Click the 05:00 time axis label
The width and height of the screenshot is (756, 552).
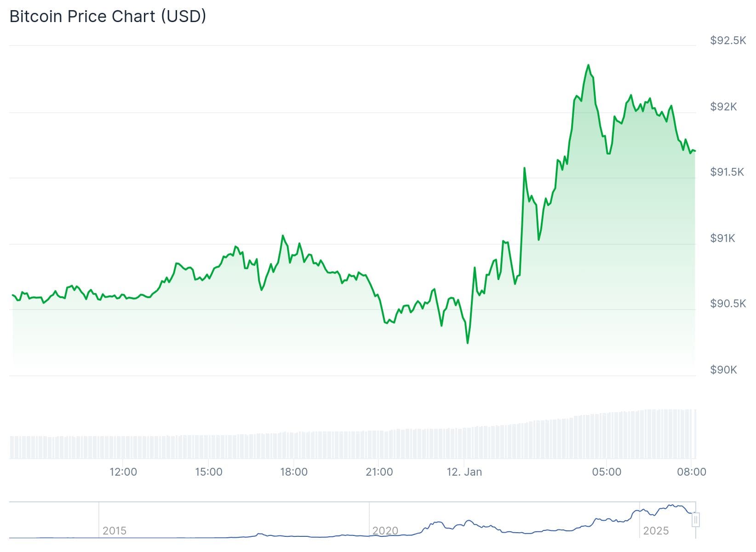coord(607,472)
